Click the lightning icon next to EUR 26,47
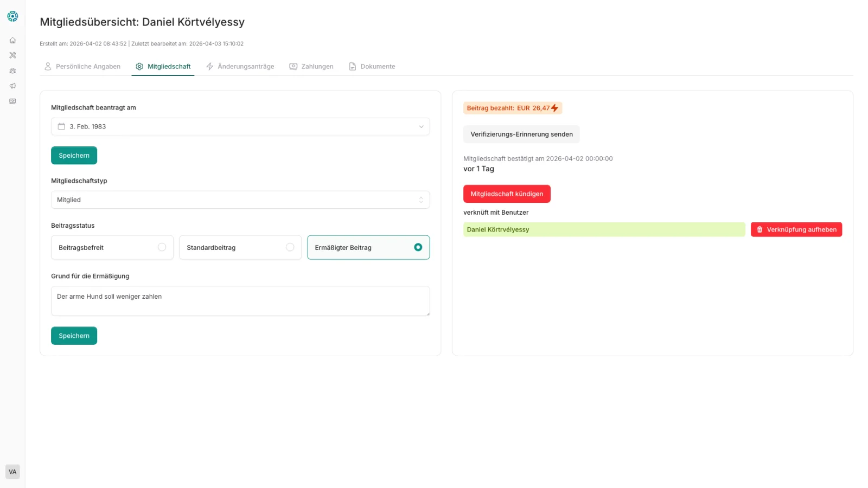The image size is (868, 488). coord(554,108)
